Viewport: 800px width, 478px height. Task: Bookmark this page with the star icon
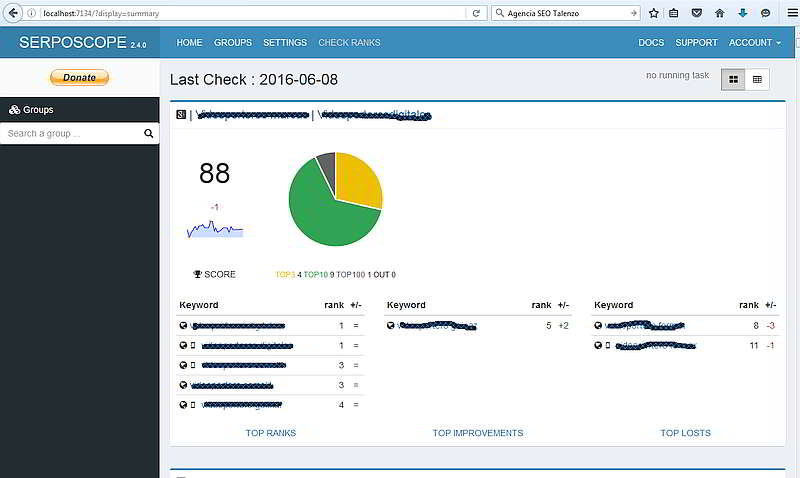(x=654, y=13)
